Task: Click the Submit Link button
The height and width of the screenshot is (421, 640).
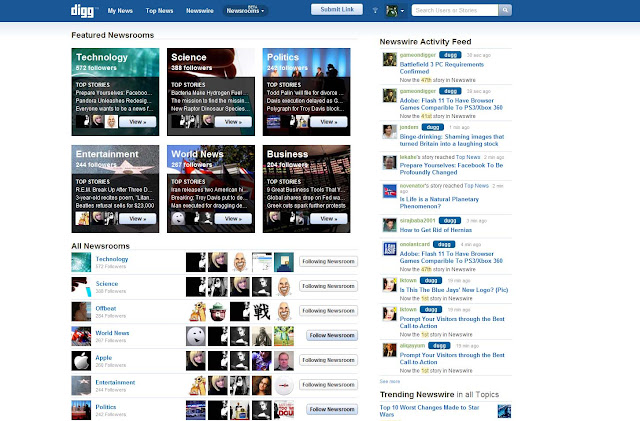Action: tap(337, 9)
